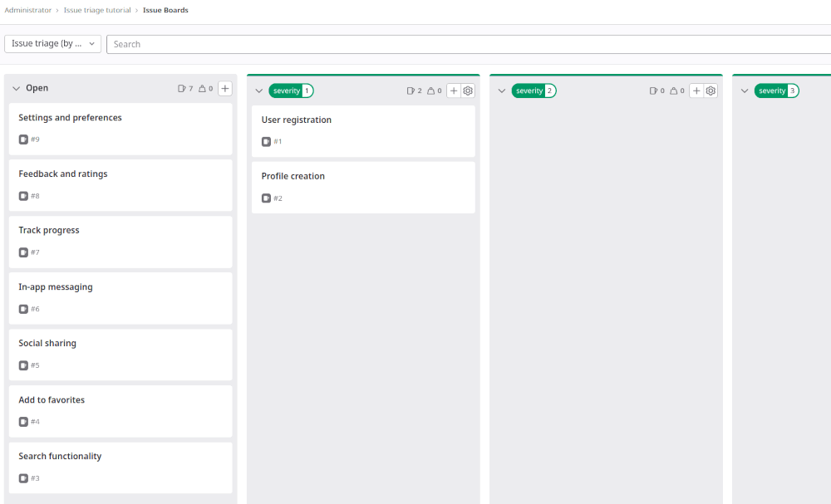Open the board switcher dropdown
Screen dimensions: 831x504
pyautogui.click(x=52, y=43)
